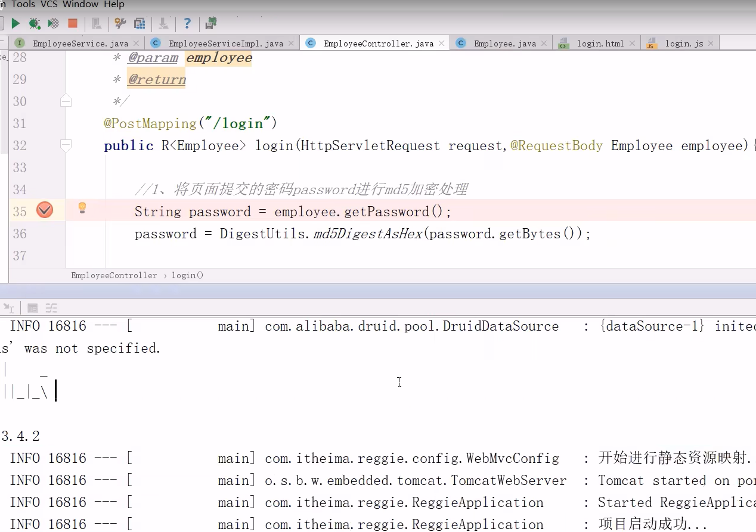Click the Chinese comment on line 34
The height and width of the screenshot is (532, 756).
pyautogui.click(x=301, y=189)
